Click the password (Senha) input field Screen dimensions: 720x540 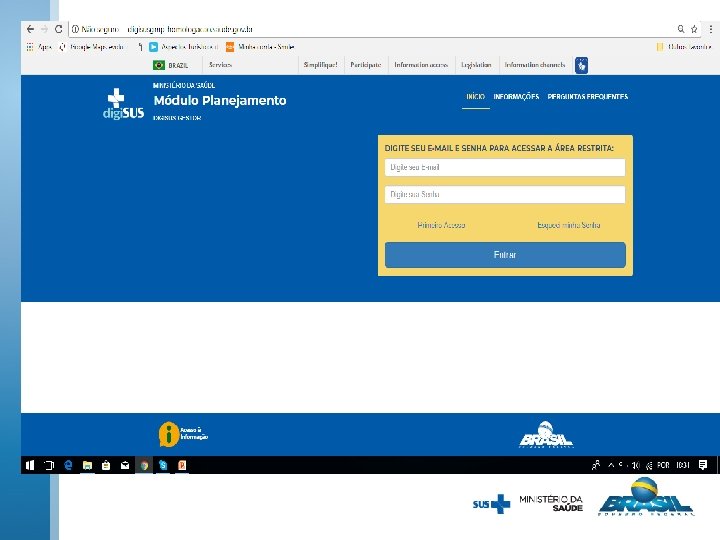click(505, 195)
